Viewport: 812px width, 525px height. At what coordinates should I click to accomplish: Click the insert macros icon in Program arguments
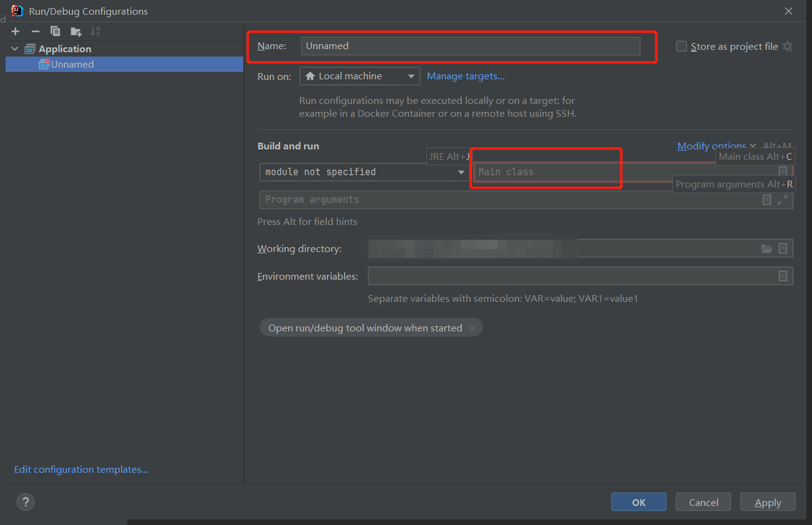767,200
